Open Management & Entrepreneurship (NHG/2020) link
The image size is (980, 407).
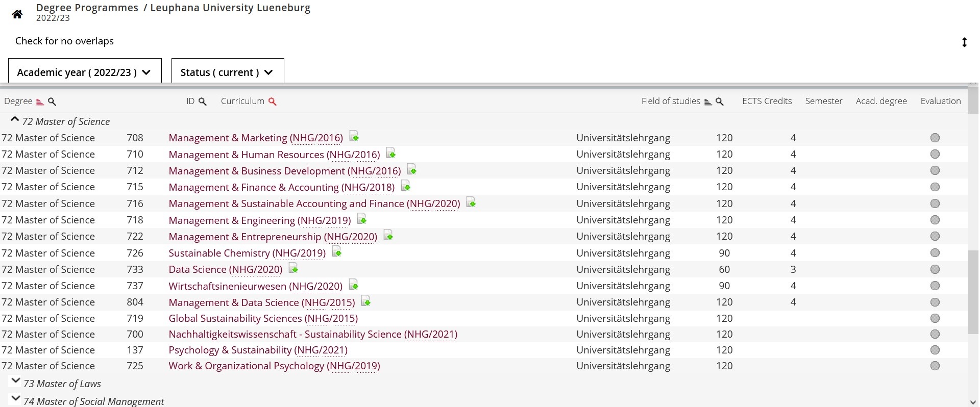tap(273, 237)
